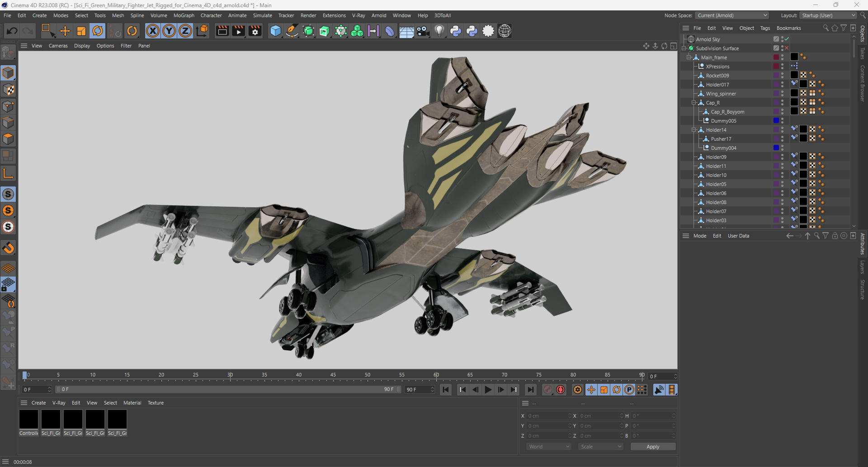Enable Polygons mode icon
Screen dimensions: 868x467
pos(8,139)
